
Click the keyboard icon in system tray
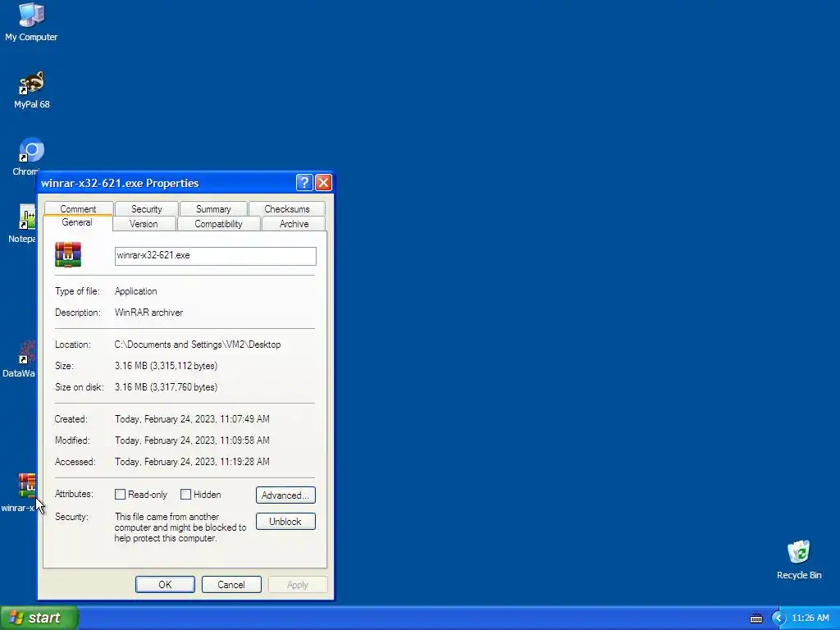point(756,619)
